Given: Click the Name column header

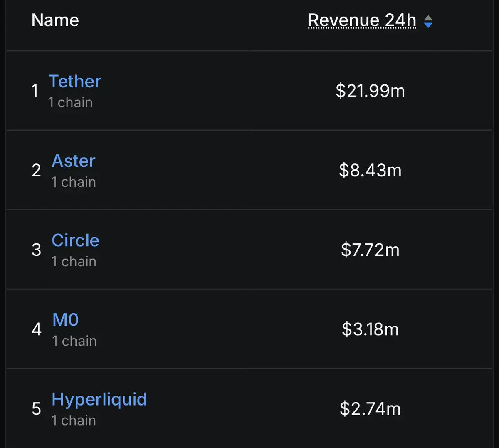Looking at the screenshot, I should tap(55, 20).
